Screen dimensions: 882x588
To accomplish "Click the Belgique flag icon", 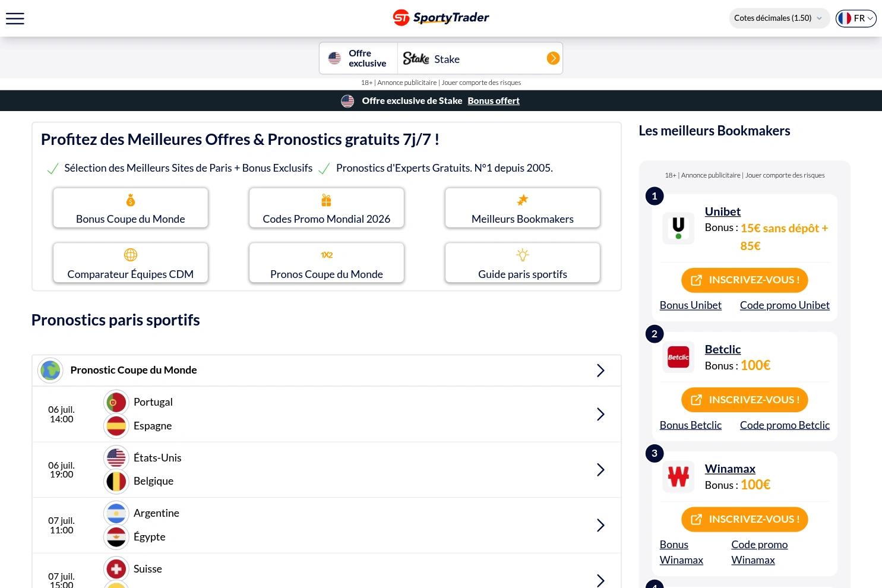I will [116, 482].
